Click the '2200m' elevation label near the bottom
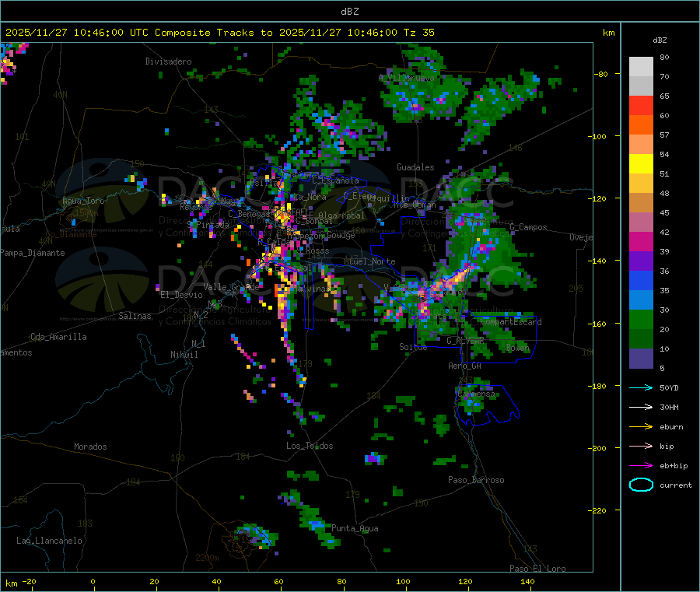Viewport: 700px width, 592px height. pyautogui.click(x=207, y=558)
